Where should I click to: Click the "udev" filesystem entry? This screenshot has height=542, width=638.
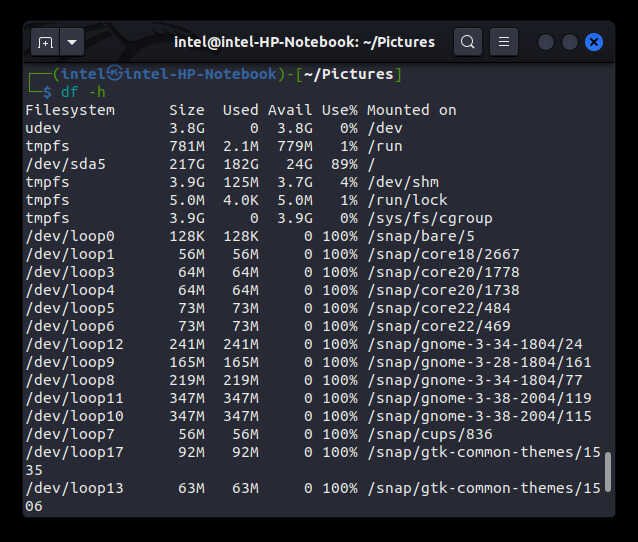43,128
